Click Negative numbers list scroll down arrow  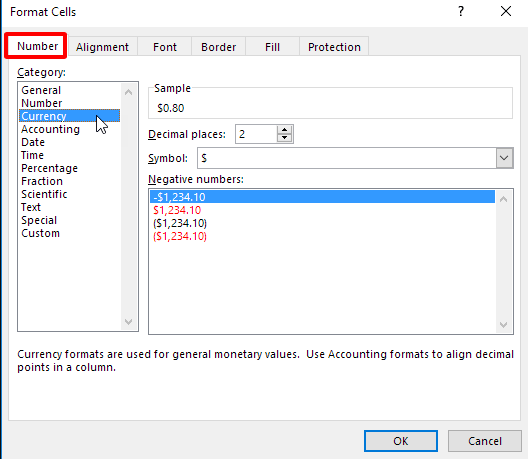click(x=503, y=325)
